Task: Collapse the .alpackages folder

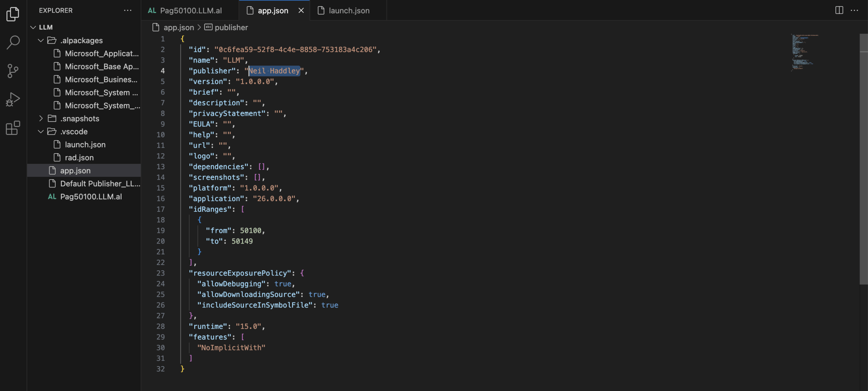Action: tap(41, 41)
